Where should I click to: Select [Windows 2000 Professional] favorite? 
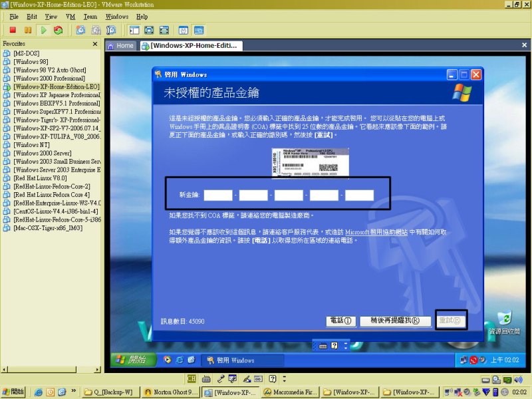tap(49, 78)
